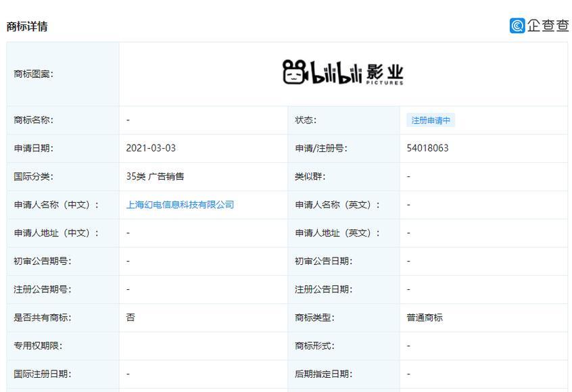Image resolution: width=572 pixels, height=392 pixels.
Task: Click the 初审公告期号 label
Action: [43, 261]
